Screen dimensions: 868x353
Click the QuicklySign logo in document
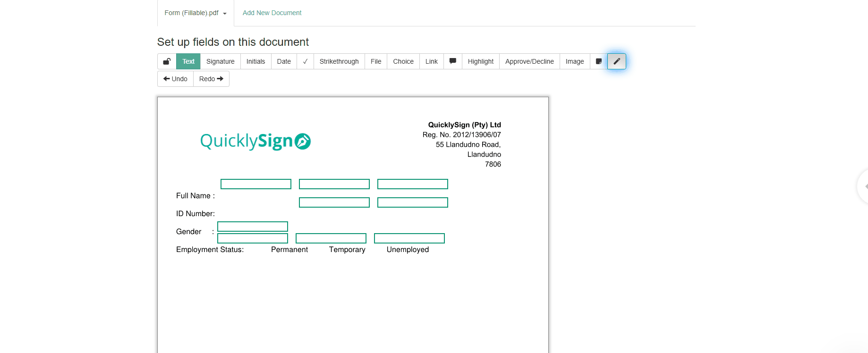tap(255, 141)
